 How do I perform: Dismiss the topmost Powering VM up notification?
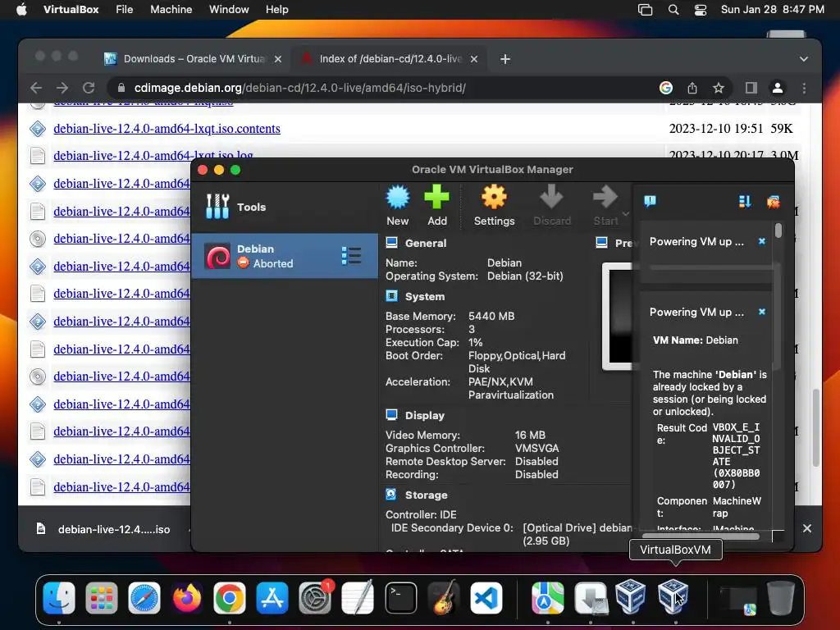[x=762, y=242]
